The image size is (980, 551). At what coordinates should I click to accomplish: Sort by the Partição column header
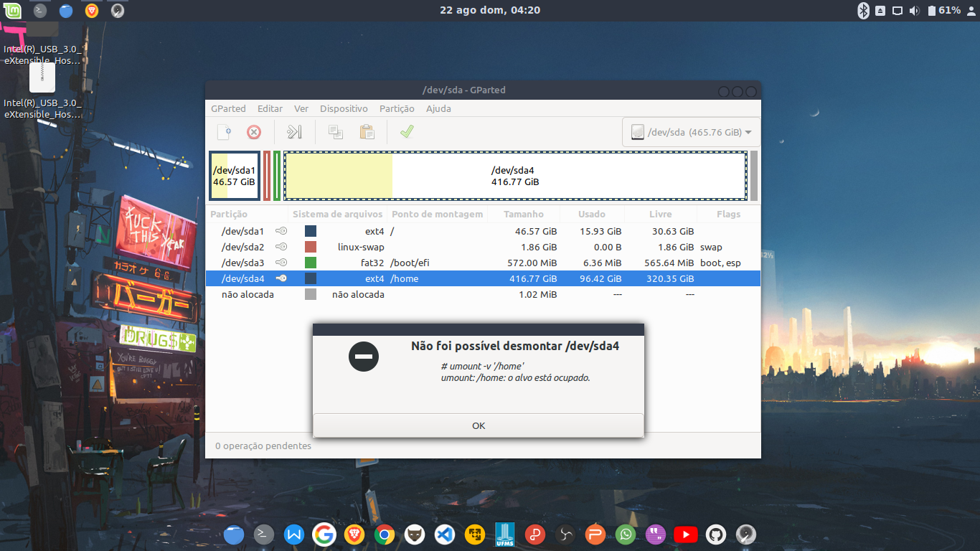pos(247,214)
